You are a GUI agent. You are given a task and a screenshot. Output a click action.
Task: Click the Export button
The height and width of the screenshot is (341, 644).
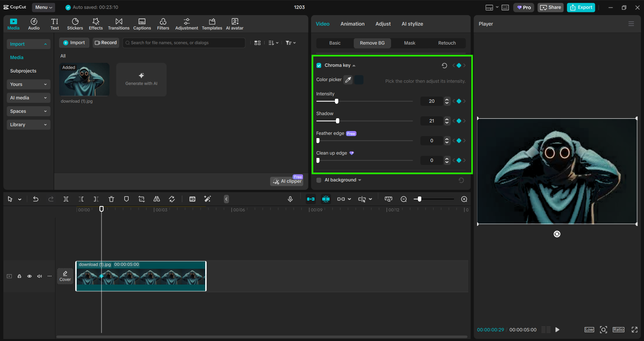click(581, 7)
